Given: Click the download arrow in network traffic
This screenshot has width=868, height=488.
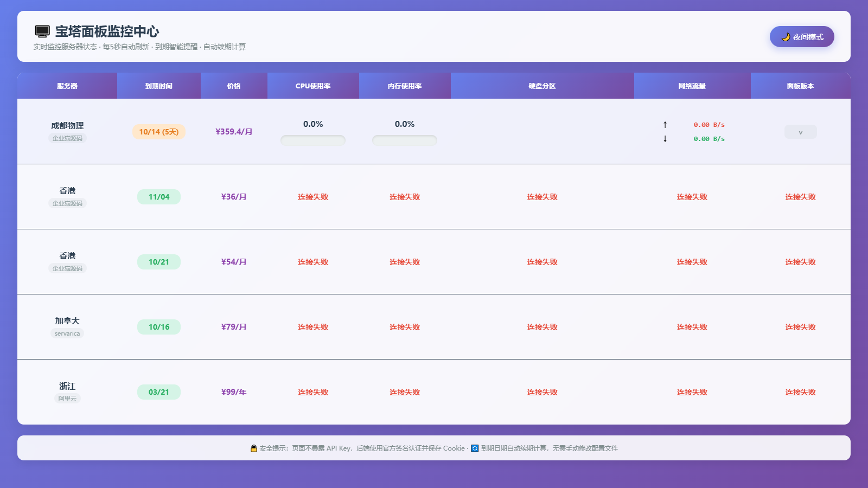Looking at the screenshot, I should click(665, 139).
